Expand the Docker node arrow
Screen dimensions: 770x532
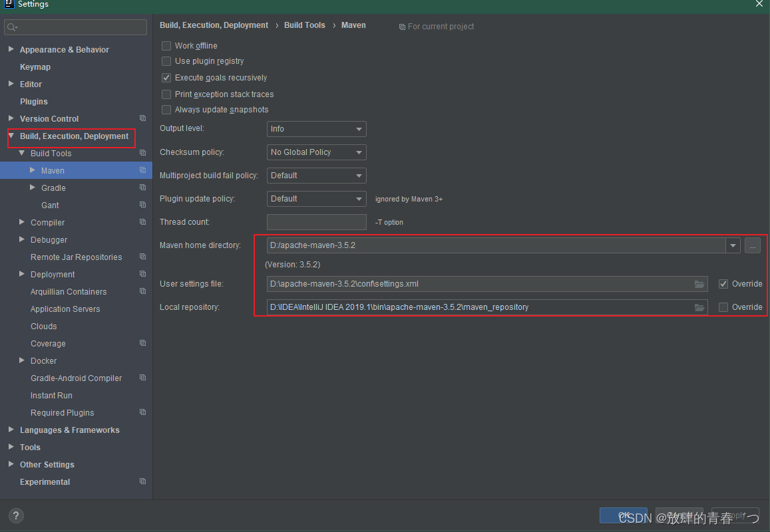click(21, 360)
